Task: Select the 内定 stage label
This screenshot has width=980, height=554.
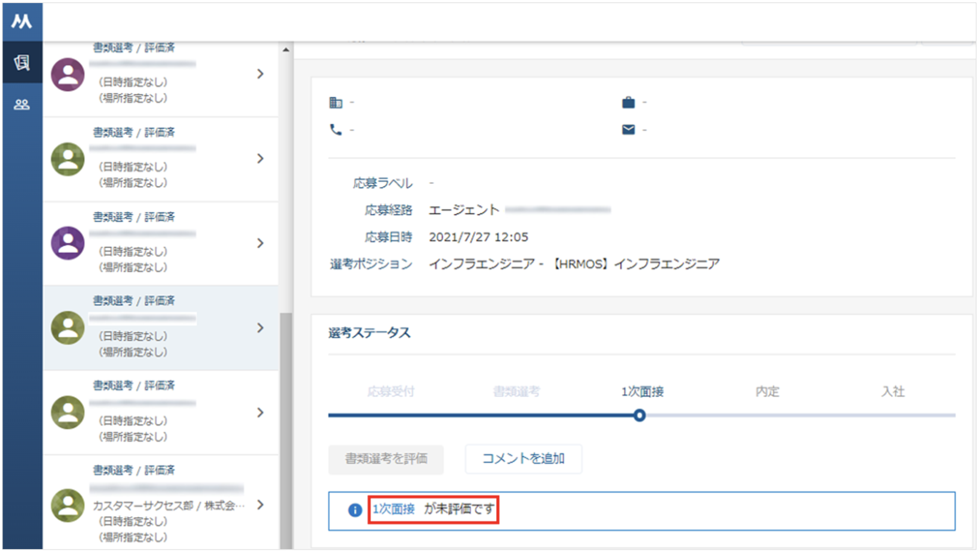Action: [768, 392]
